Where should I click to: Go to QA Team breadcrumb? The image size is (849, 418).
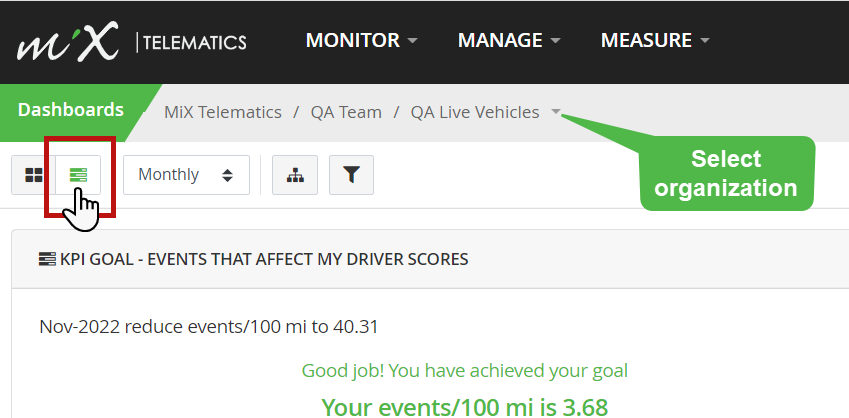point(346,112)
